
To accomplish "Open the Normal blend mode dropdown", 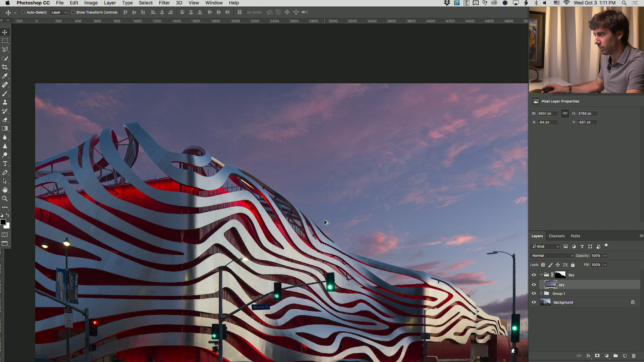I will click(552, 256).
